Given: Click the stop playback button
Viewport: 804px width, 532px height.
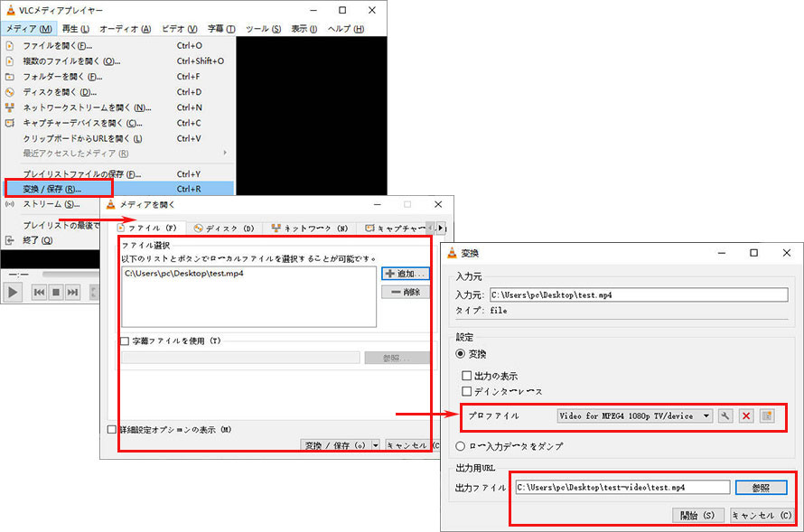Looking at the screenshot, I should pyautogui.click(x=56, y=292).
